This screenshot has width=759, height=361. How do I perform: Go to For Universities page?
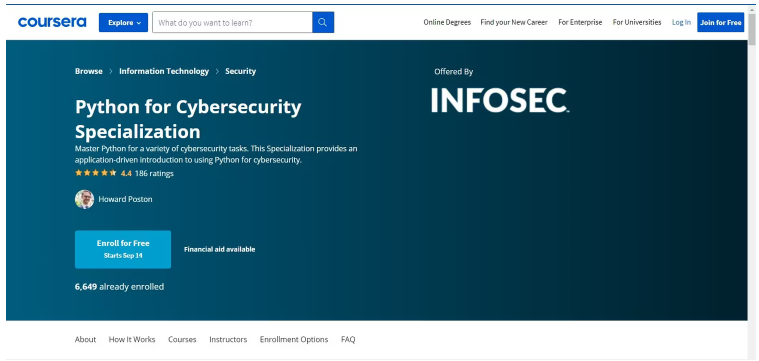click(637, 22)
